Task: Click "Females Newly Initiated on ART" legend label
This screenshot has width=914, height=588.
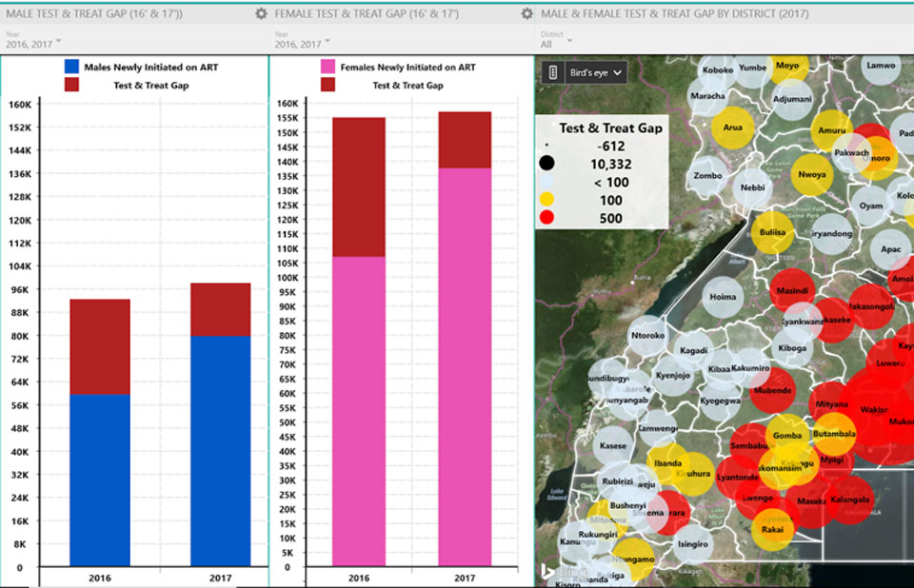Action: point(408,67)
